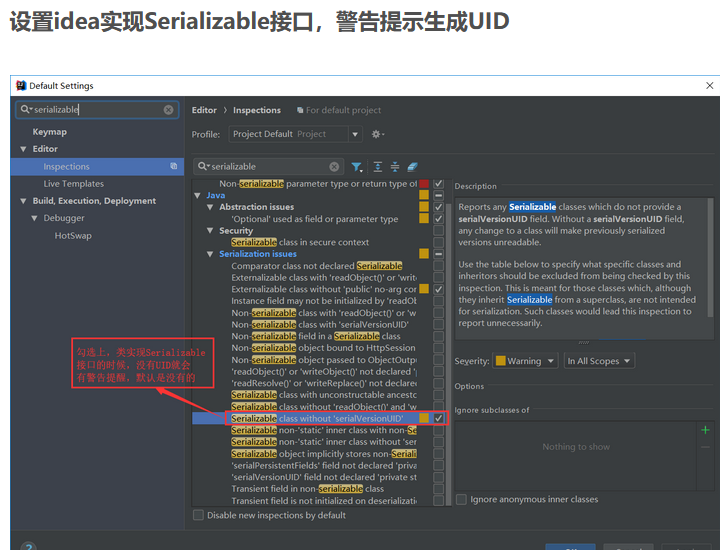The height and width of the screenshot is (550, 720).
Task: Collapse Build, Execution, Deployment section
Action: tap(23, 201)
